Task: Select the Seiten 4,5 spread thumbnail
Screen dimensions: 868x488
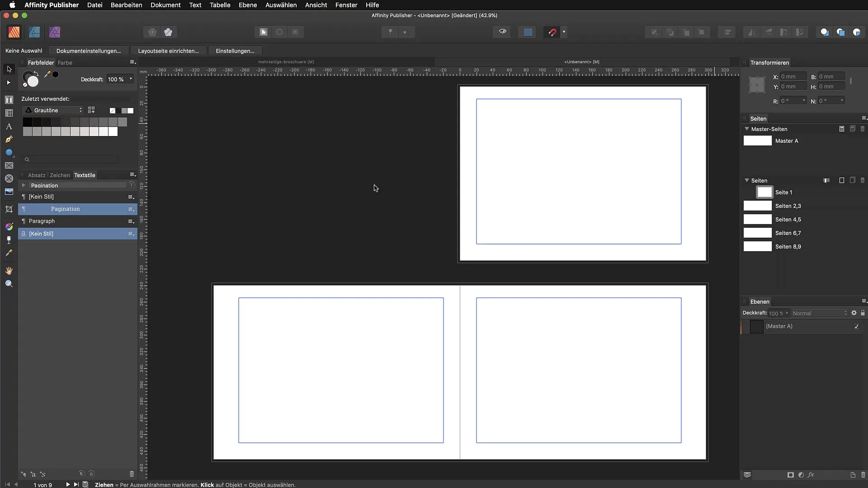Action: coord(758,219)
